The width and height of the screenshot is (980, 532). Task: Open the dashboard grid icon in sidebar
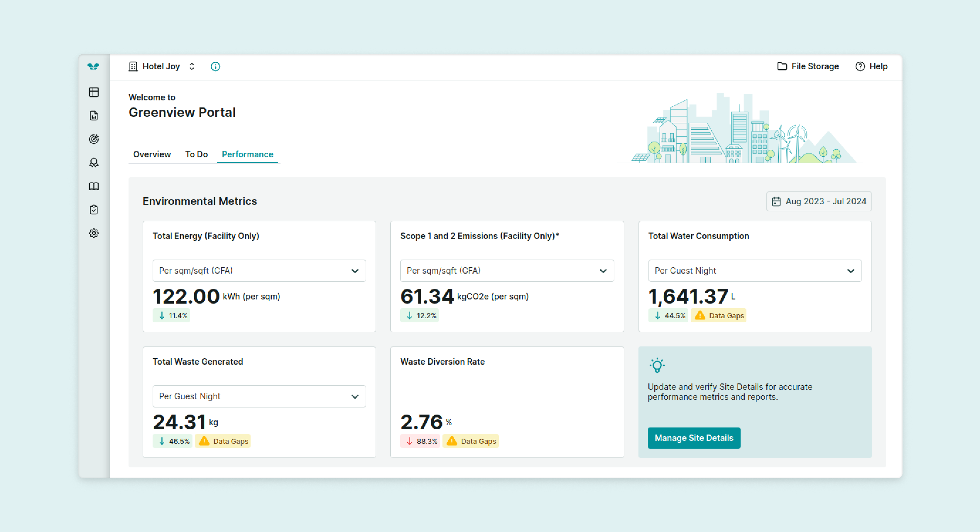[x=94, y=92]
